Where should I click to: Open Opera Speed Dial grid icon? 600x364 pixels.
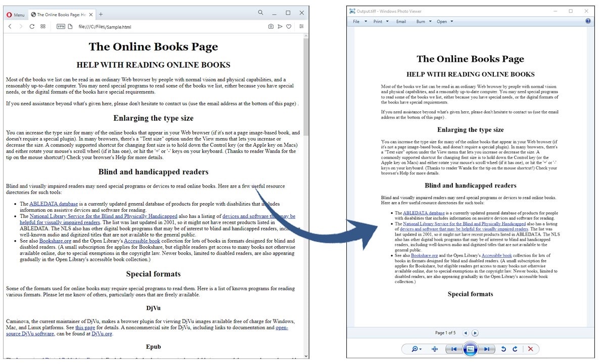click(43, 26)
